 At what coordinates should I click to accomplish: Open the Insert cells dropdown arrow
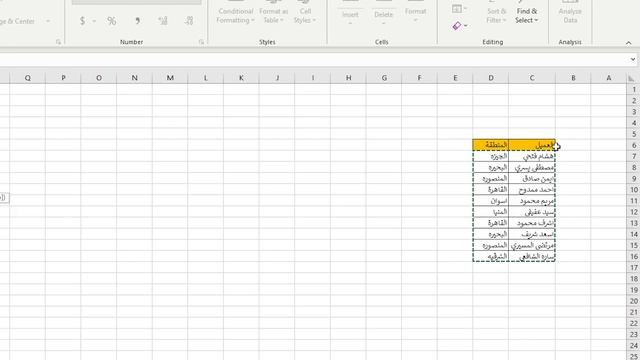tap(350, 23)
